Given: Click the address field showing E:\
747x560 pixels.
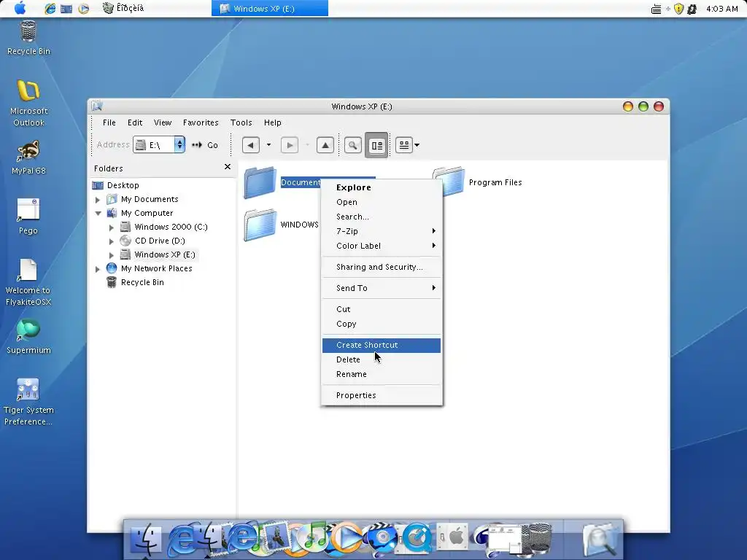Looking at the screenshot, I should tap(159, 145).
